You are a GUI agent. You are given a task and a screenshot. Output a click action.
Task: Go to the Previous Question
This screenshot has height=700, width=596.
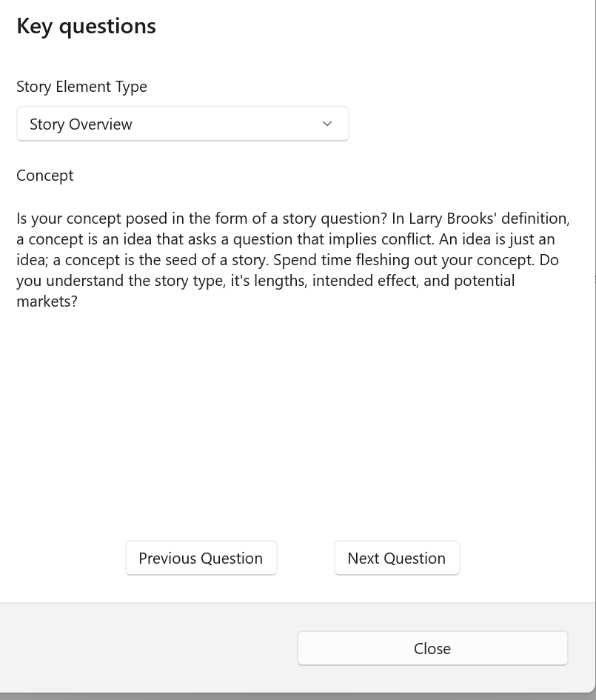[201, 558]
